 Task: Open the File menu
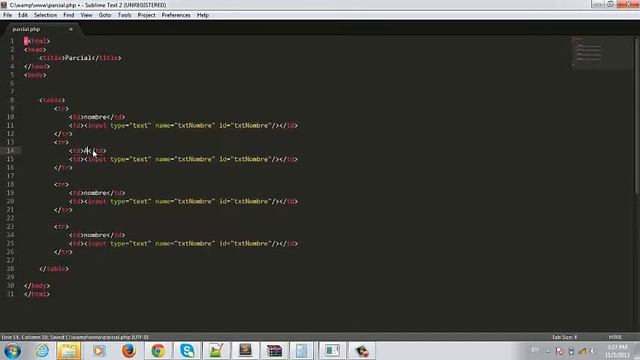7,15
